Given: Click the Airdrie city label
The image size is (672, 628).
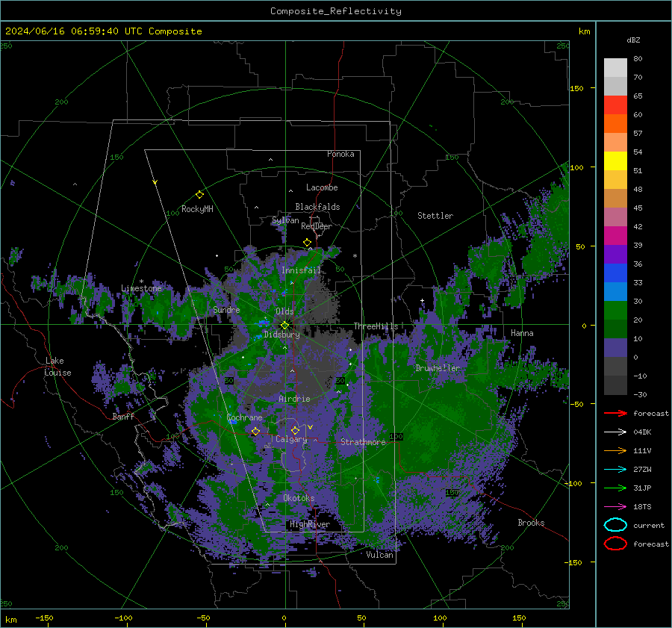Looking at the screenshot, I should tap(294, 399).
